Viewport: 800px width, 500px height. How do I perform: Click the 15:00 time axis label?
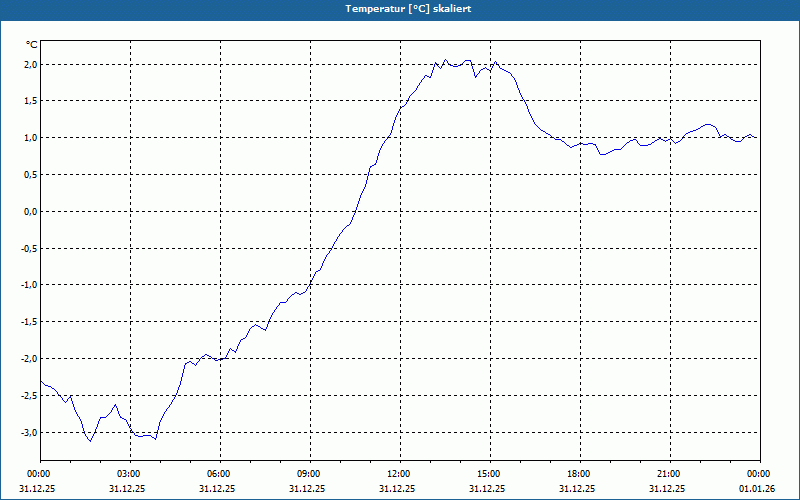pos(490,474)
